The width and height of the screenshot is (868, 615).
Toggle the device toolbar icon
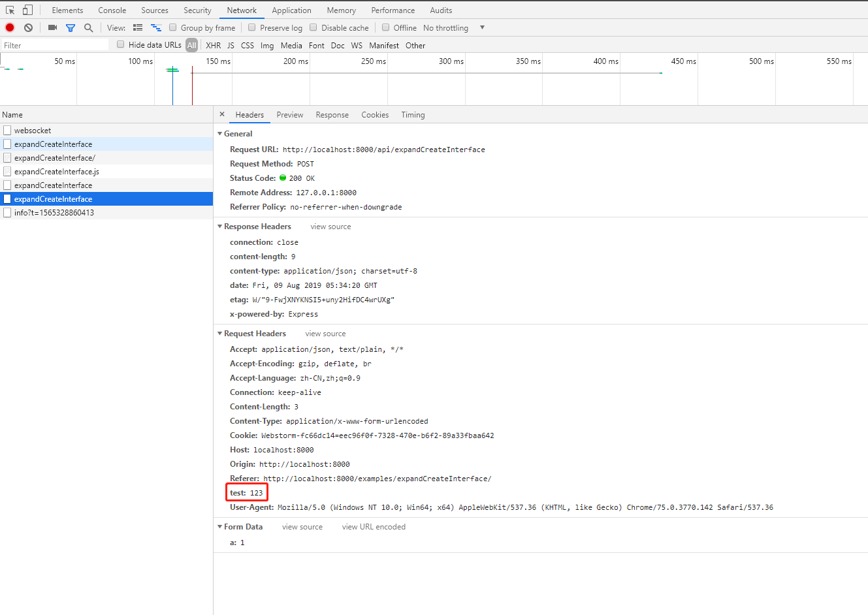point(27,10)
